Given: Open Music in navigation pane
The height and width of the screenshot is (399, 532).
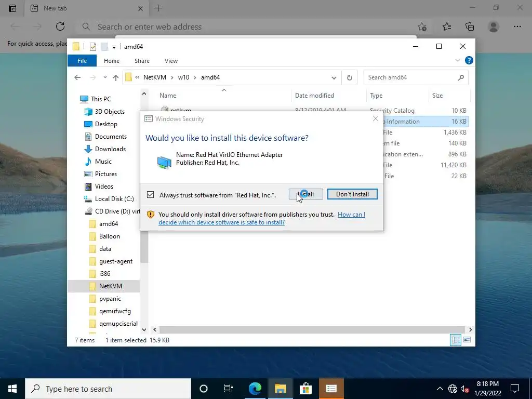Looking at the screenshot, I should (103, 162).
